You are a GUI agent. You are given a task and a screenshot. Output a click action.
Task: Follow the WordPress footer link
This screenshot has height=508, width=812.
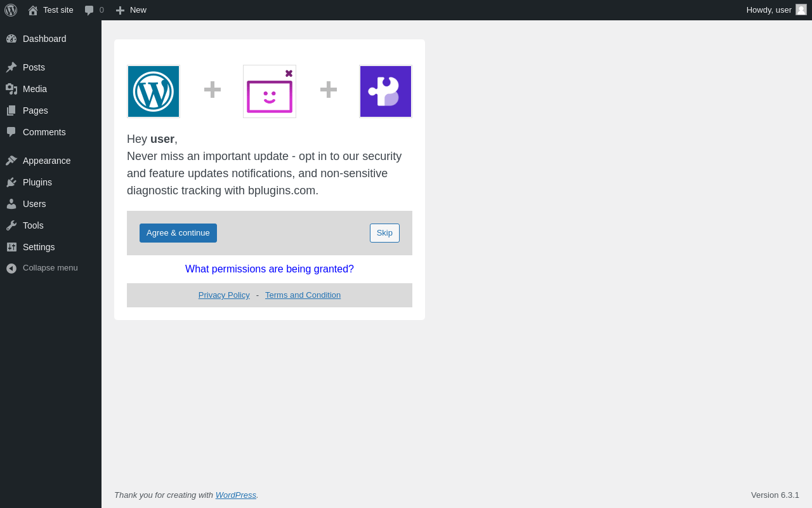pyautogui.click(x=236, y=495)
